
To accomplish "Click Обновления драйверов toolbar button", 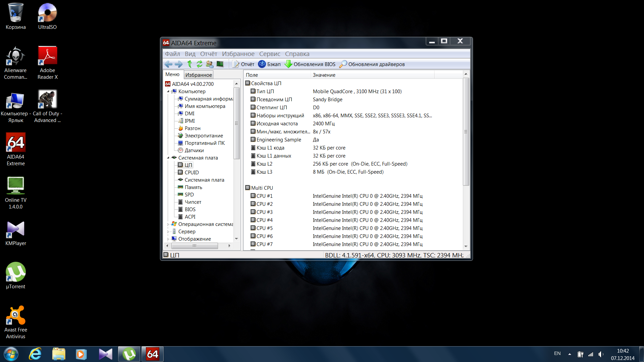I will [372, 64].
